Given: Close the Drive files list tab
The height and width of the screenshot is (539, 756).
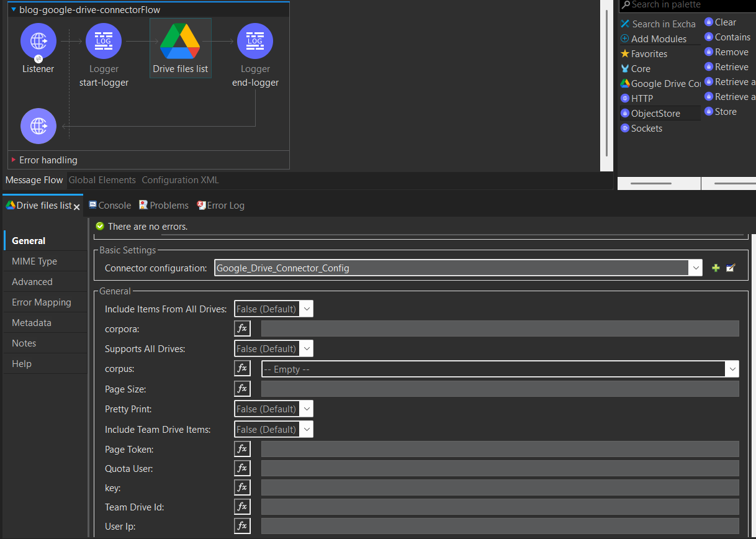Looking at the screenshot, I should tap(77, 207).
